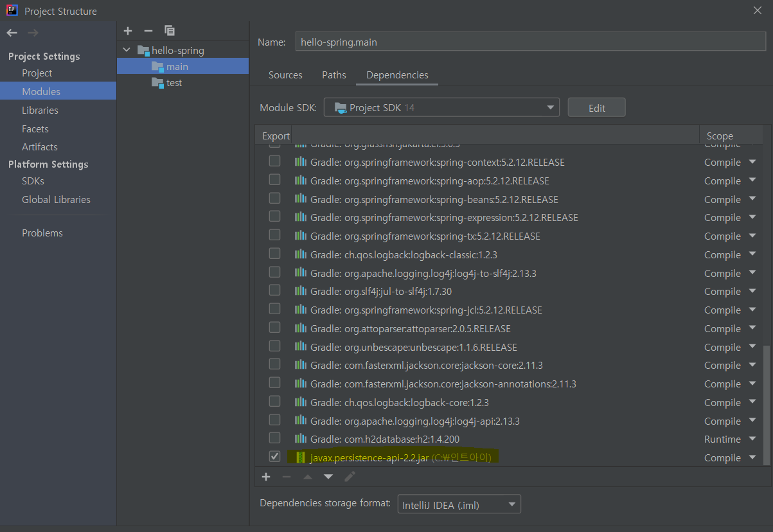Screen dimensions: 773x532
Task: Select the main module in tree
Action: coord(182,66)
